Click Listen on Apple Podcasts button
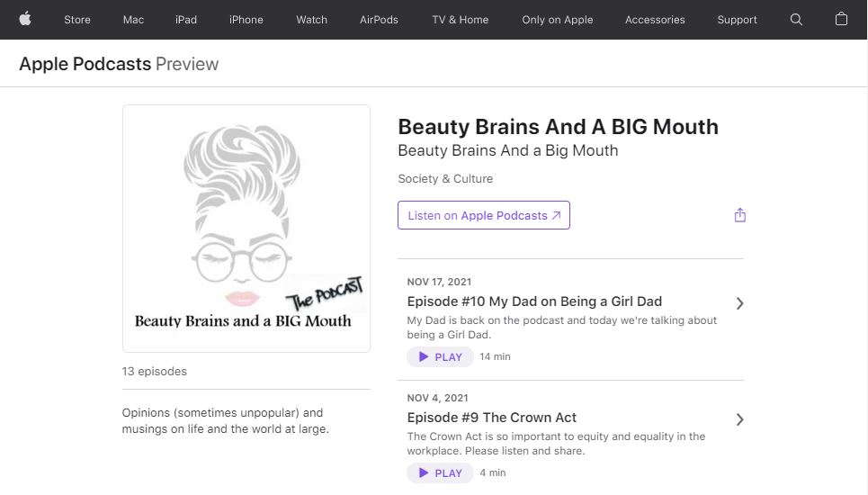Screen dimensions: 868x495 [x=484, y=216]
